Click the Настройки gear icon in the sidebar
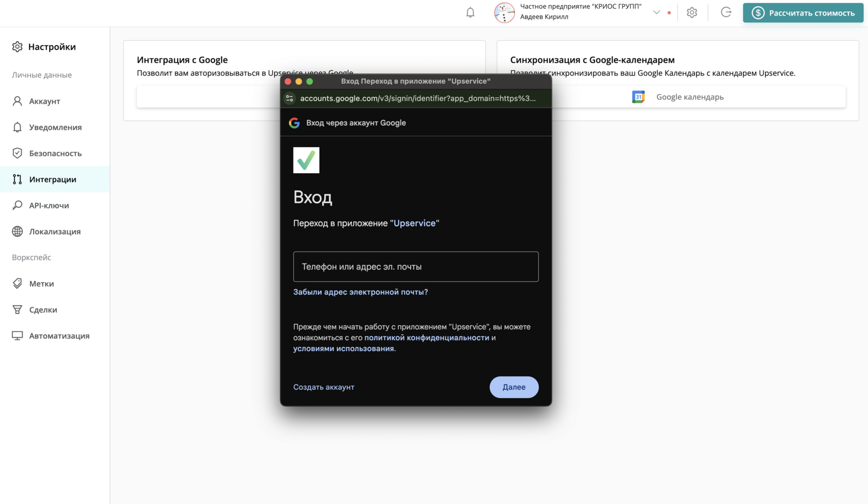 [x=18, y=47]
